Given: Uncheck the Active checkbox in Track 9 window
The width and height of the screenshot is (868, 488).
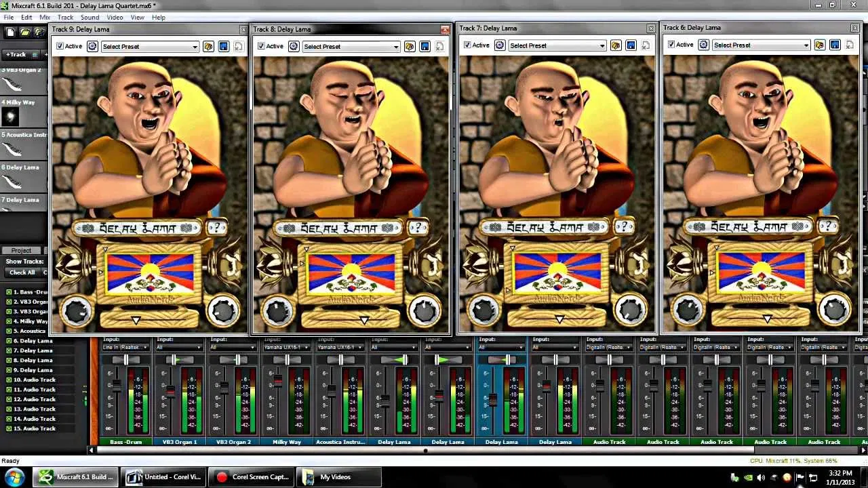Looking at the screenshot, I should click(x=60, y=46).
